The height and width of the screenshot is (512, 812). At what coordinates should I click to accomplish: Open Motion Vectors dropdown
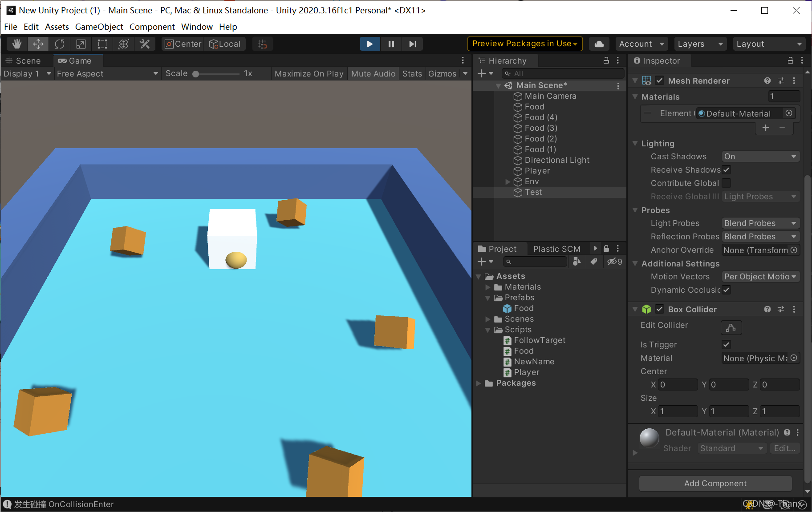click(760, 276)
